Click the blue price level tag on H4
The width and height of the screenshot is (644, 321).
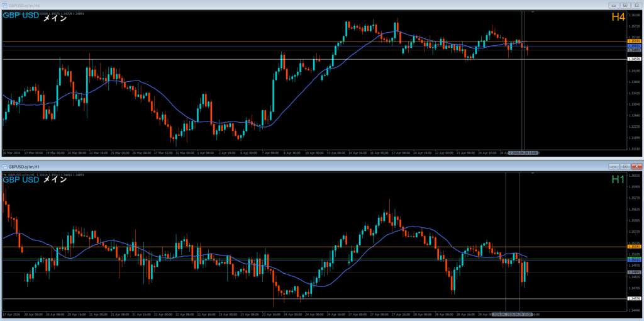tap(634, 46)
